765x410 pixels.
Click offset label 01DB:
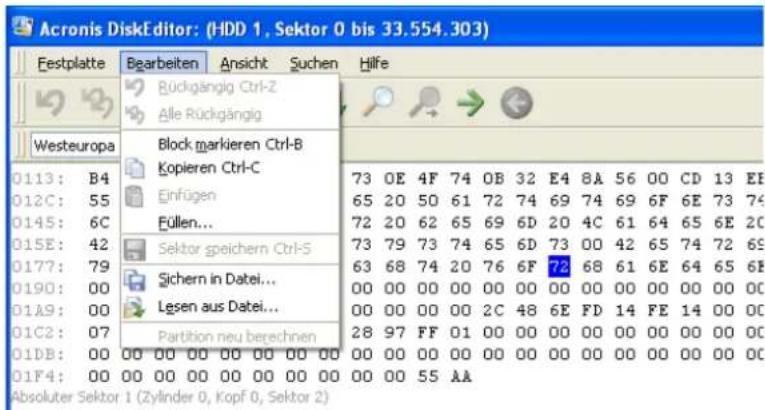[38, 354]
